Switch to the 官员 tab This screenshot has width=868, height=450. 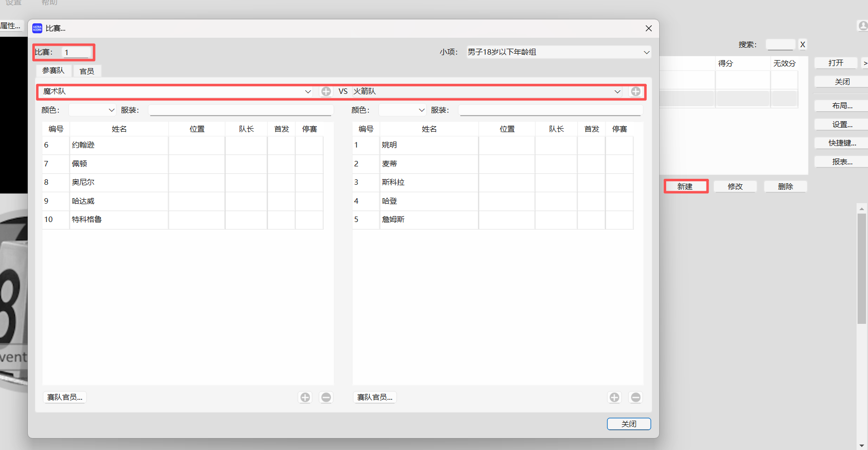[87, 71]
